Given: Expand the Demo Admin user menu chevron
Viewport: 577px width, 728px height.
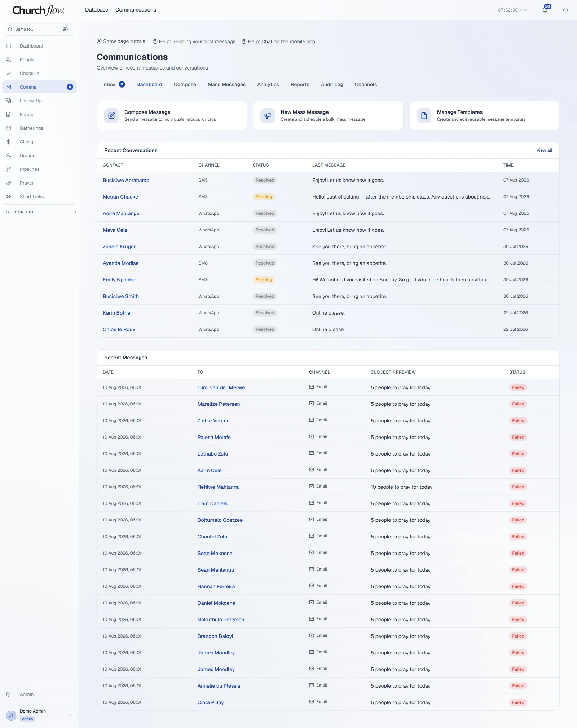Looking at the screenshot, I should (x=70, y=716).
